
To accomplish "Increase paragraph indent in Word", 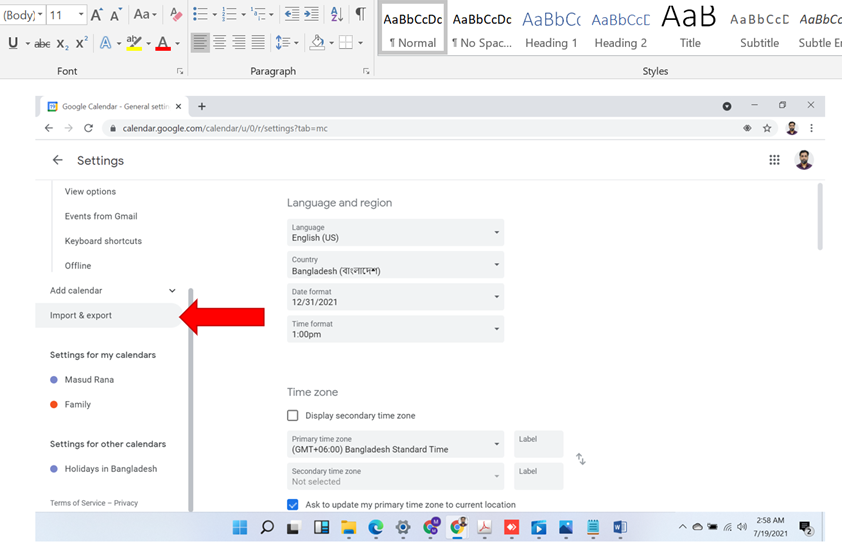I will click(x=311, y=15).
